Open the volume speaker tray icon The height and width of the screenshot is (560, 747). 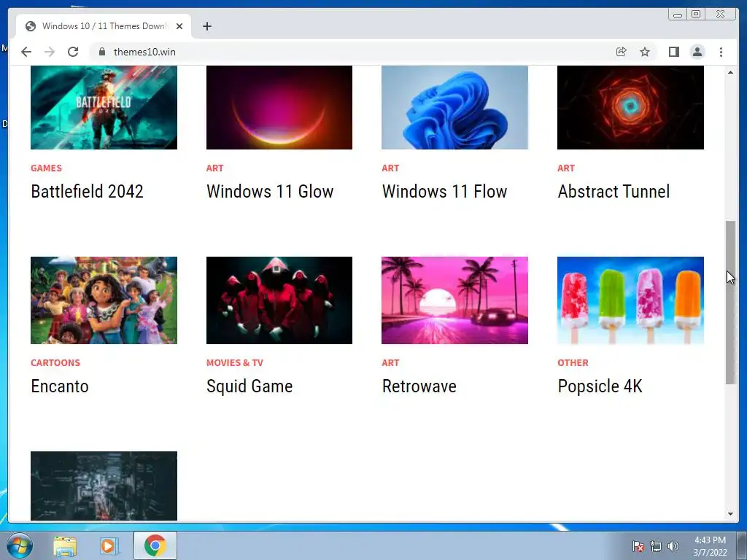point(673,546)
